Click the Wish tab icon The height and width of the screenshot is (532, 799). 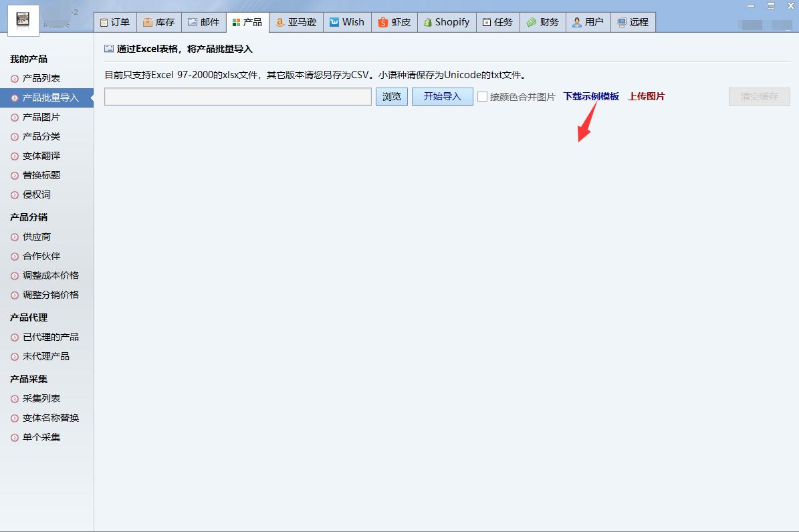[x=334, y=22]
